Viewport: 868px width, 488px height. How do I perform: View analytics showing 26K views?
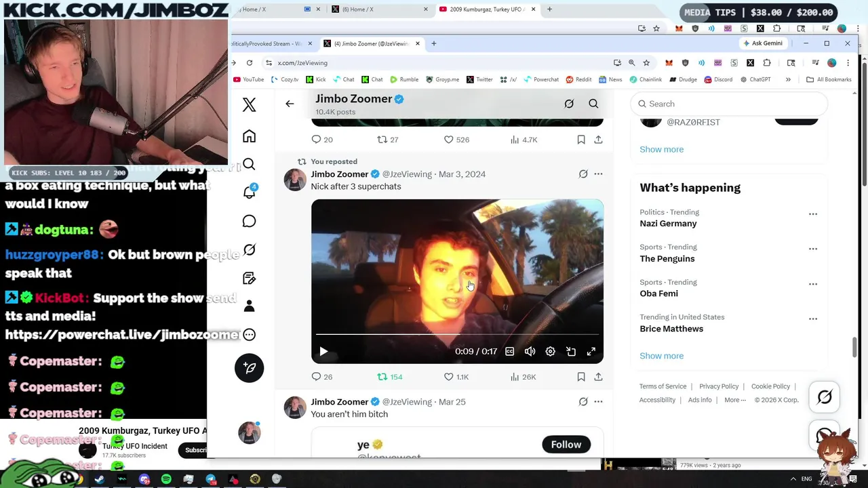click(x=523, y=377)
